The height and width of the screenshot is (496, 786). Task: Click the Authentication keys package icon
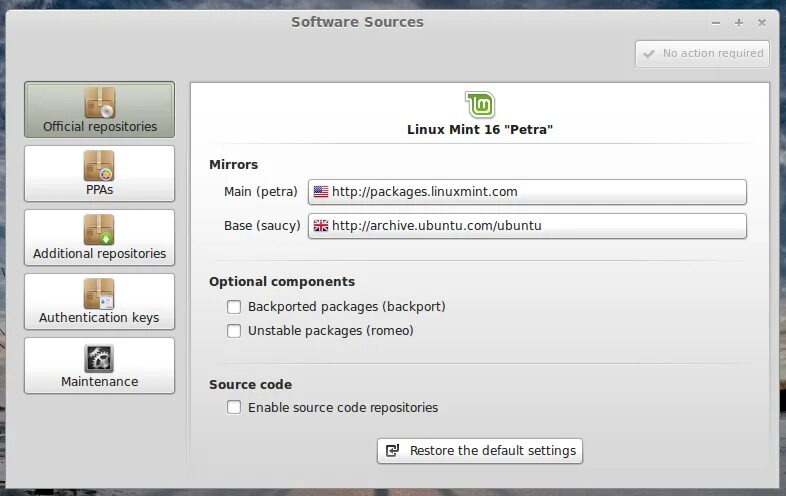(99, 293)
